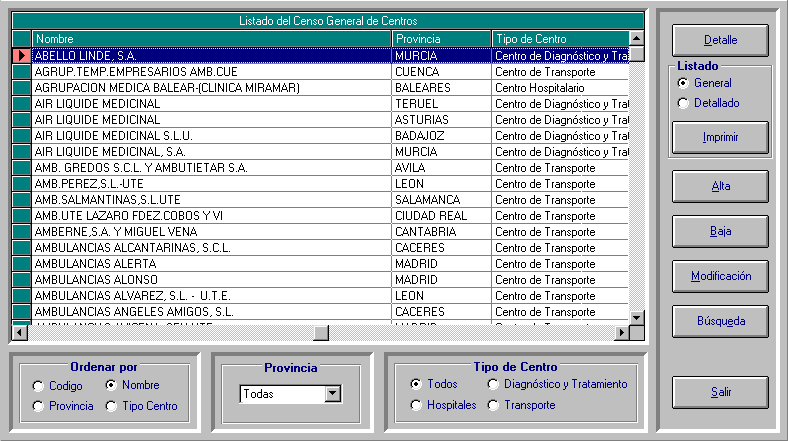Exit using the Salir button
This screenshot has width=788, height=441.
click(720, 393)
